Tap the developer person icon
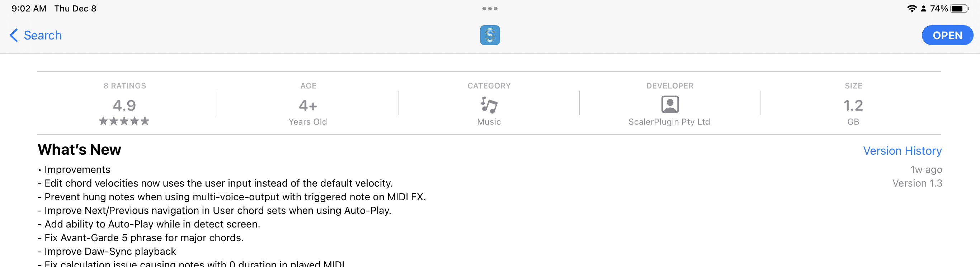 point(670,104)
